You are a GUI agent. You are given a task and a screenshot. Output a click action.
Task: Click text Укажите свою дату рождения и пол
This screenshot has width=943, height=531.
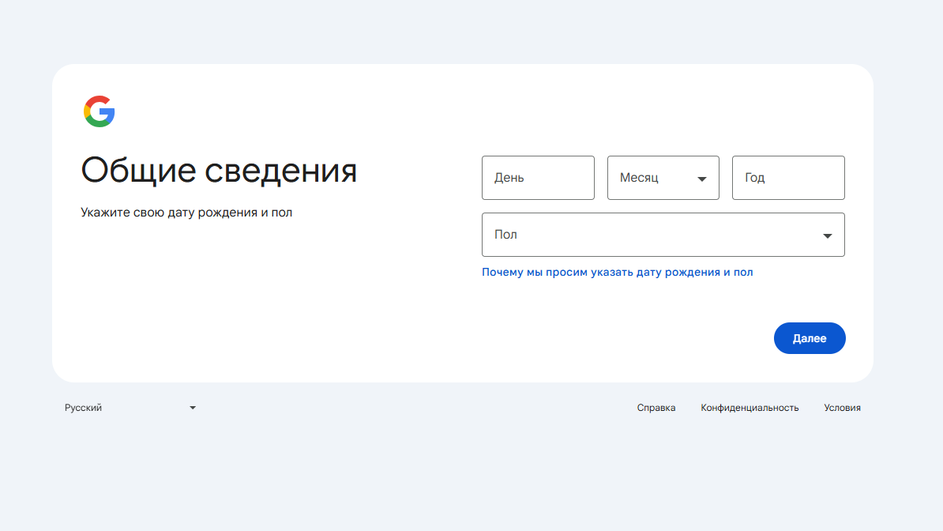(x=186, y=213)
